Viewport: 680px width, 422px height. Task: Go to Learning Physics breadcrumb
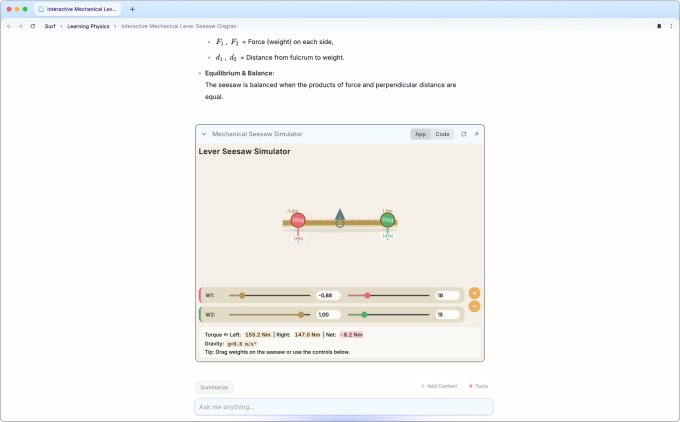(x=87, y=26)
